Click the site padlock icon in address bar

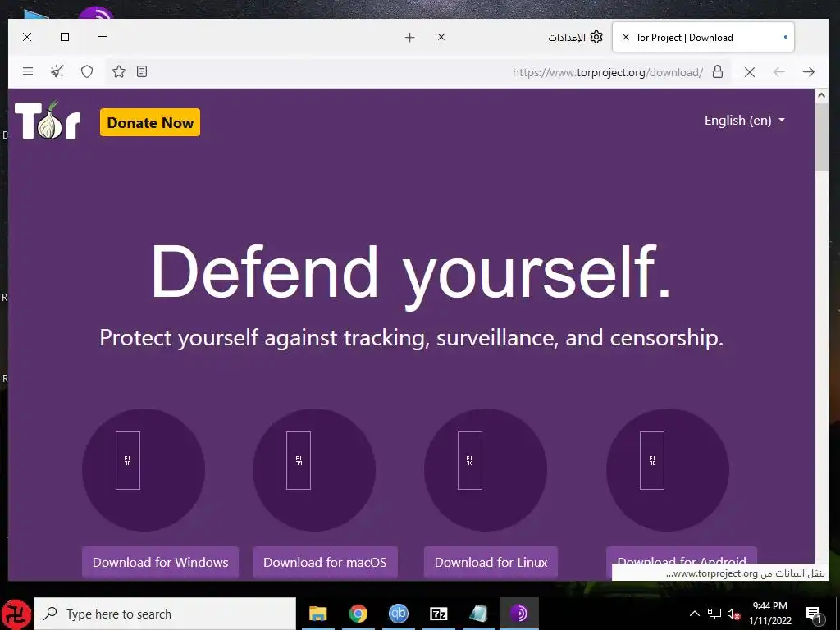tap(718, 72)
